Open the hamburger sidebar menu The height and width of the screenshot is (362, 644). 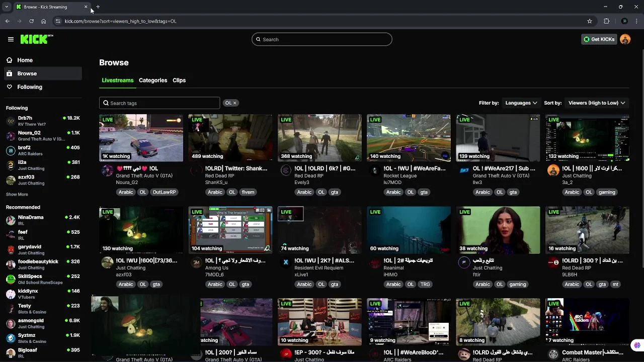click(11, 39)
